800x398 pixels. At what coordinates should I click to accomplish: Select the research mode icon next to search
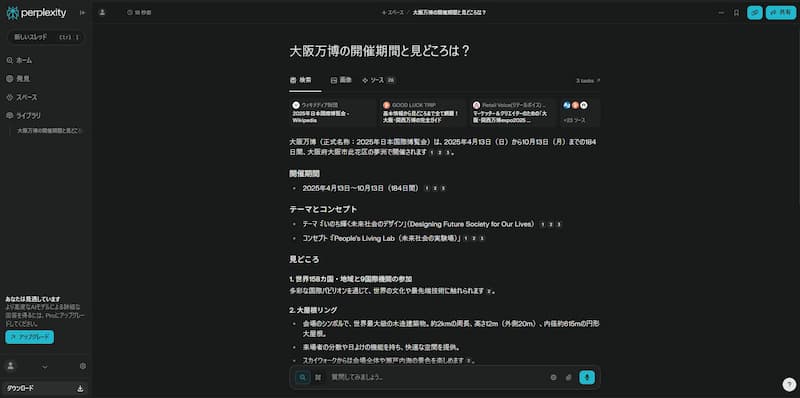[318, 378]
